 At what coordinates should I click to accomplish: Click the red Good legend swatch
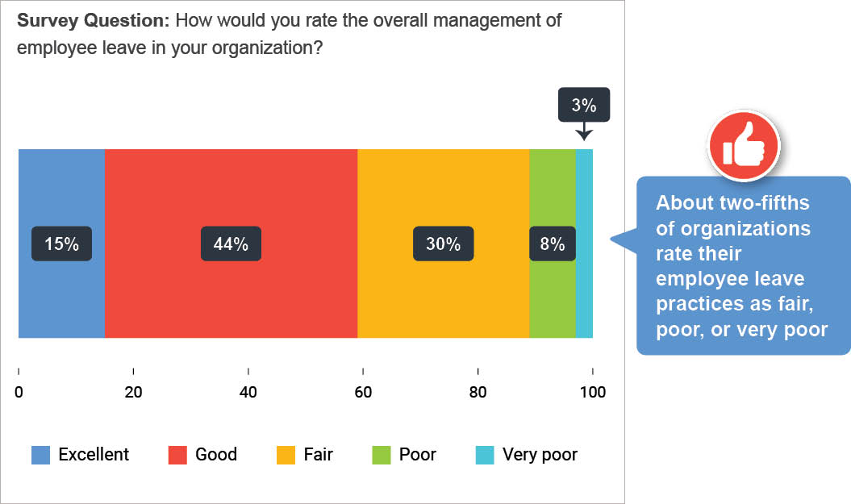click(x=177, y=455)
